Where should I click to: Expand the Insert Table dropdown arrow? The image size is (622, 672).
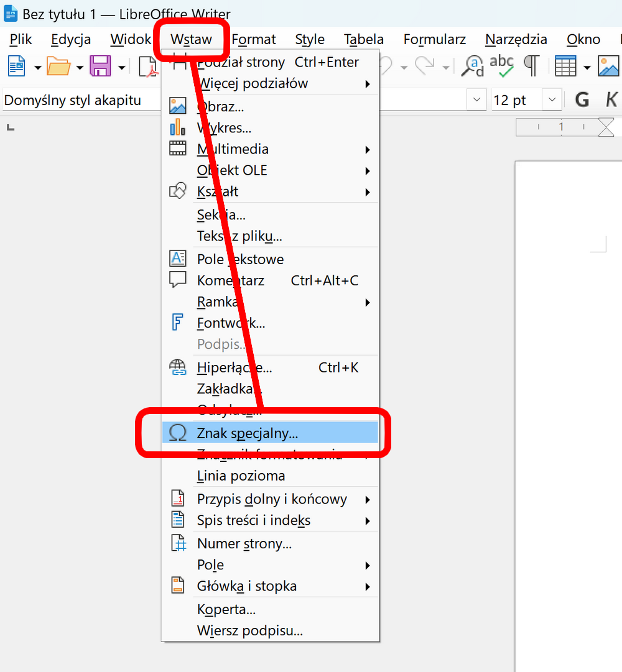point(587,67)
